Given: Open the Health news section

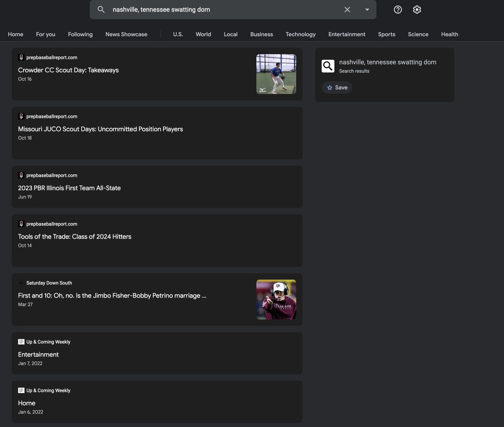Looking at the screenshot, I should (450, 34).
